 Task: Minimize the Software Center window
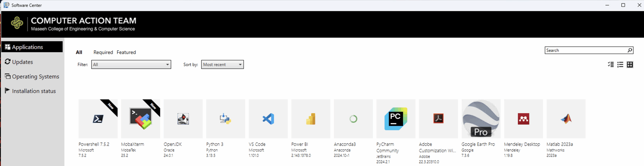coord(607,5)
